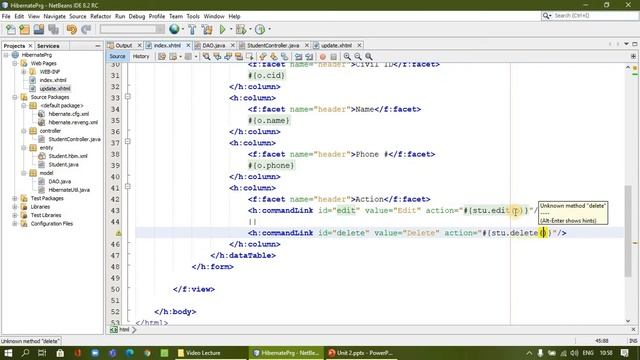Image resolution: width=640 pixels, height=360 pixels.
Task: Collapse the Web Pages folder node
Action: coord(15,63)
